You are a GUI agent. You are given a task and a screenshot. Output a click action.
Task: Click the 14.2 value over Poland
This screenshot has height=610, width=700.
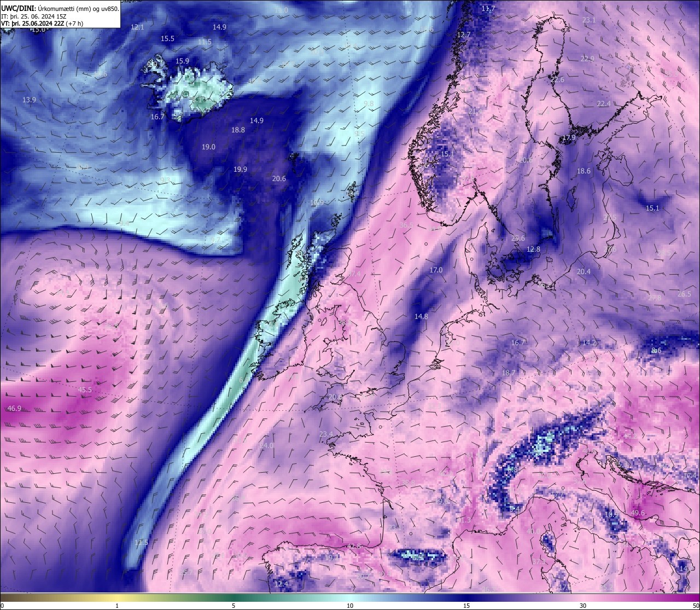(x=589, y=342)
